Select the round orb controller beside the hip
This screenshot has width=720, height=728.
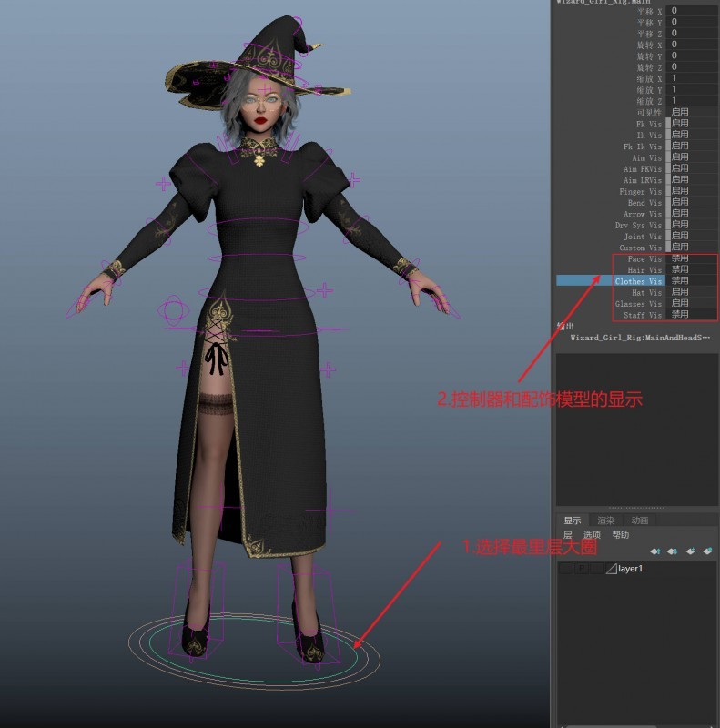point(173,310)
